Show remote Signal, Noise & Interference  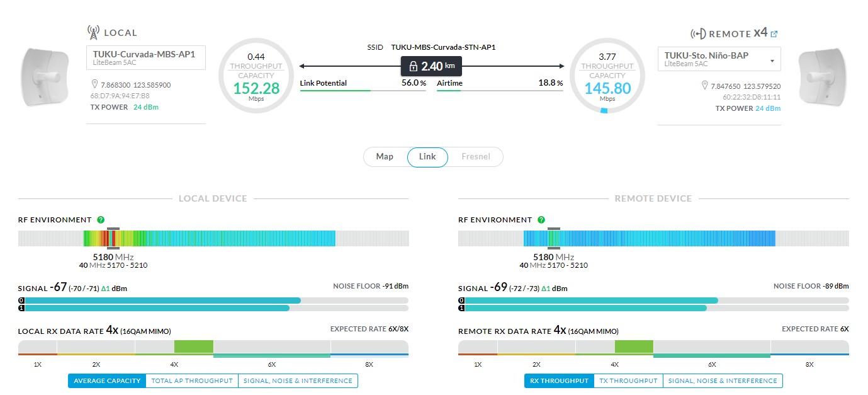(x=723, y=381)
